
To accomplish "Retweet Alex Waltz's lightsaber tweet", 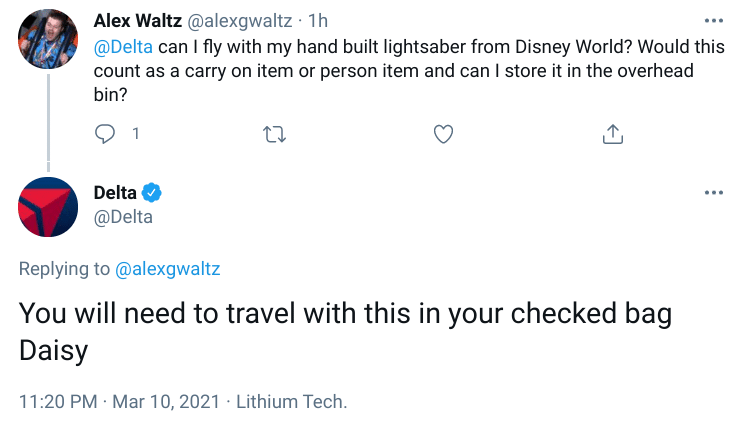I will [273, 133].
